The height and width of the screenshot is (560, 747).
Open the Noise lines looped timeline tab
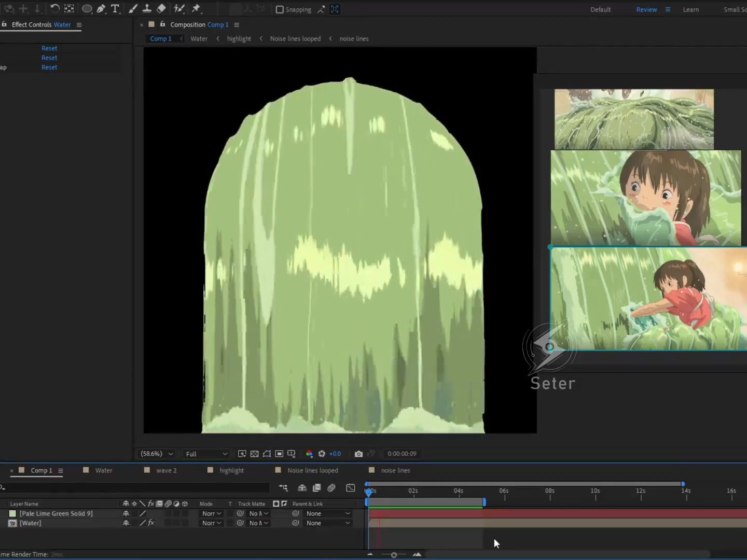pyautogui.click(x=312, y=470)
